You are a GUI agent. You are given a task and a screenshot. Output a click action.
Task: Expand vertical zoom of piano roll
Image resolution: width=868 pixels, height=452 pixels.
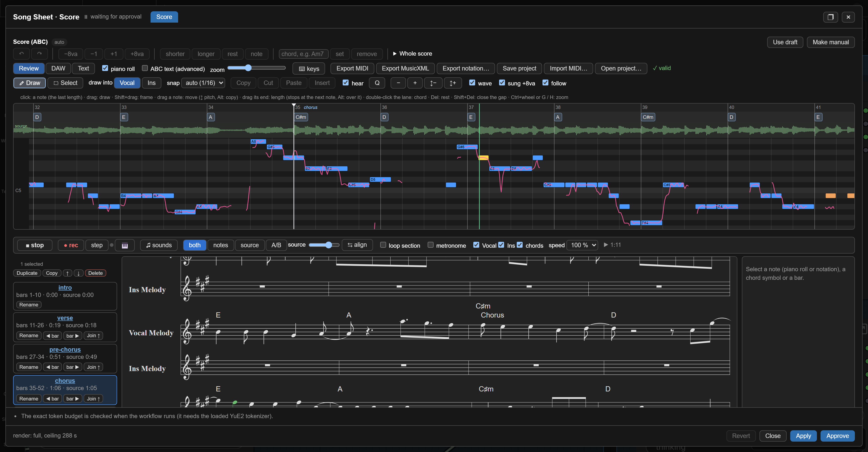click(x=453, y=83)
